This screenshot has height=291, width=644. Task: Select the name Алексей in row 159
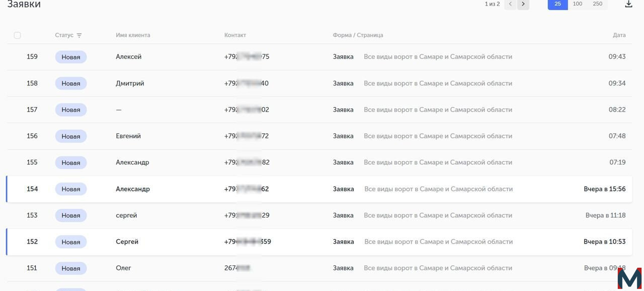tap(129, 57)
